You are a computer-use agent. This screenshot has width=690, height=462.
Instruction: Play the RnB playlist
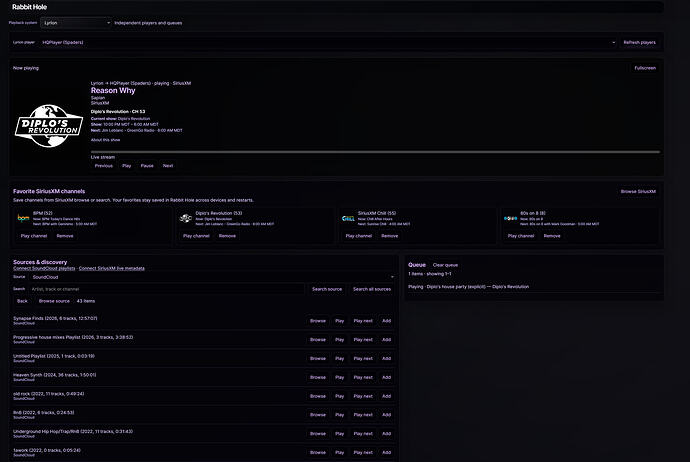[x=340, y=415]
